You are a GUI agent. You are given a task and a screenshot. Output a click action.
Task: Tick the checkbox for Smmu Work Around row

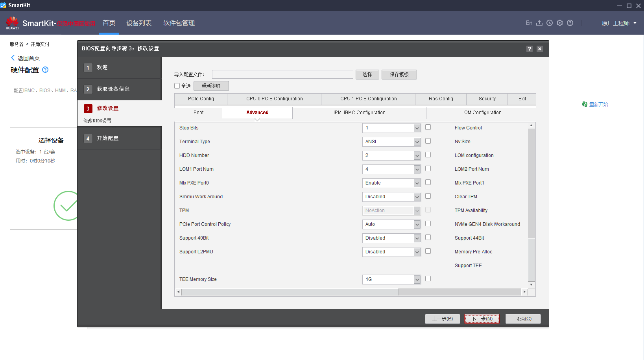tap(428, 196)
